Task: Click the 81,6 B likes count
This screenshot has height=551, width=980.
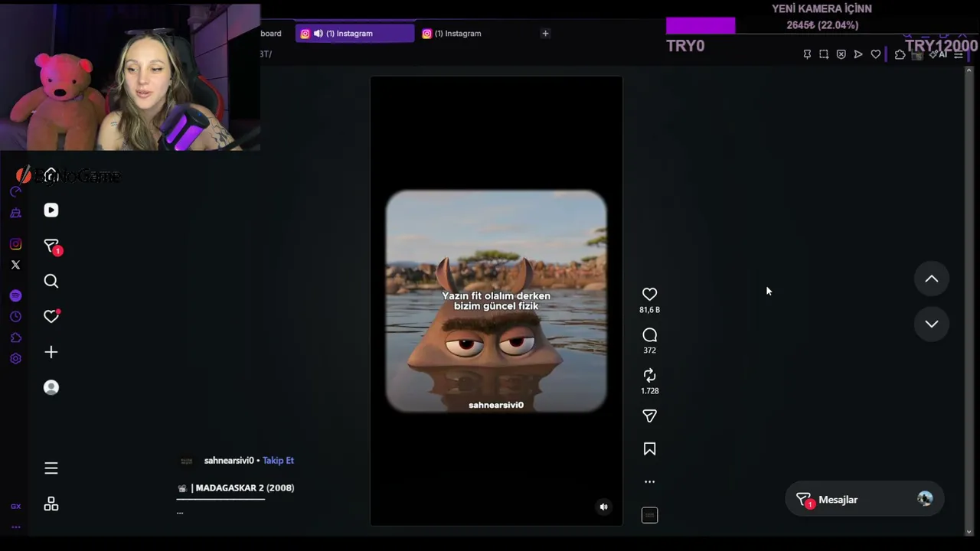Action: [649, 310]
